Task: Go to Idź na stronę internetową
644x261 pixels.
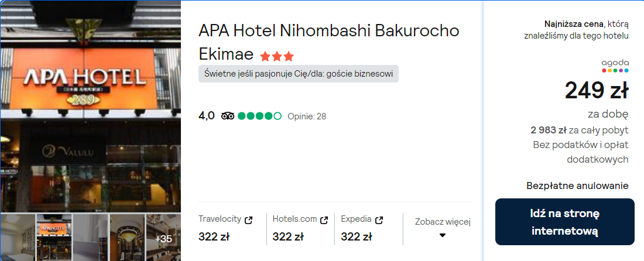Action: (x=565, y=222)
